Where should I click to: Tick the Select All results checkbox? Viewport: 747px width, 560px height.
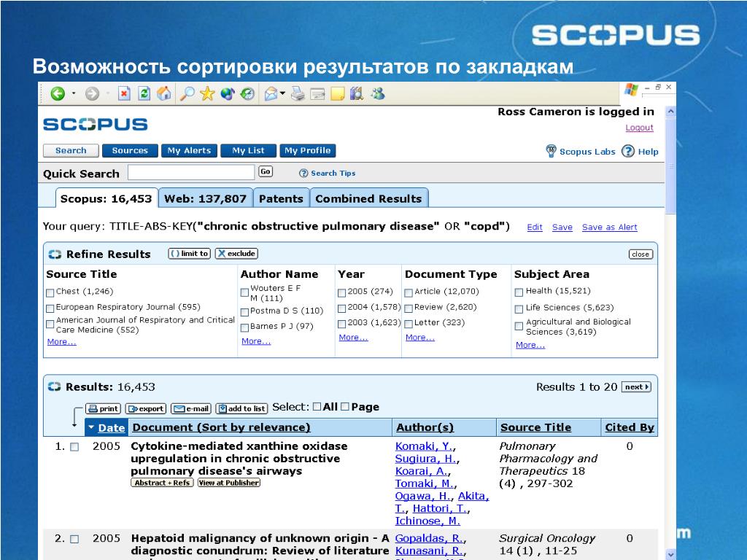tap(317, 407)
